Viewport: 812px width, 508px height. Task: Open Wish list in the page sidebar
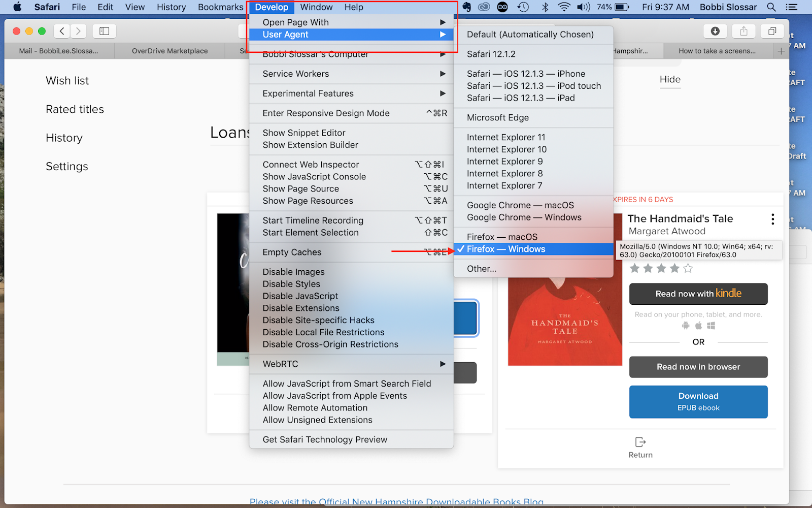point(67,81)
